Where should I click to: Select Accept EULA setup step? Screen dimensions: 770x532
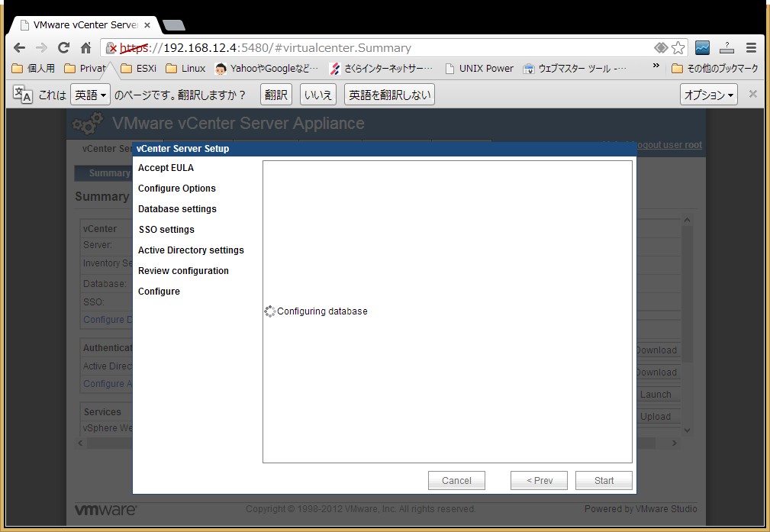[166, 167]
